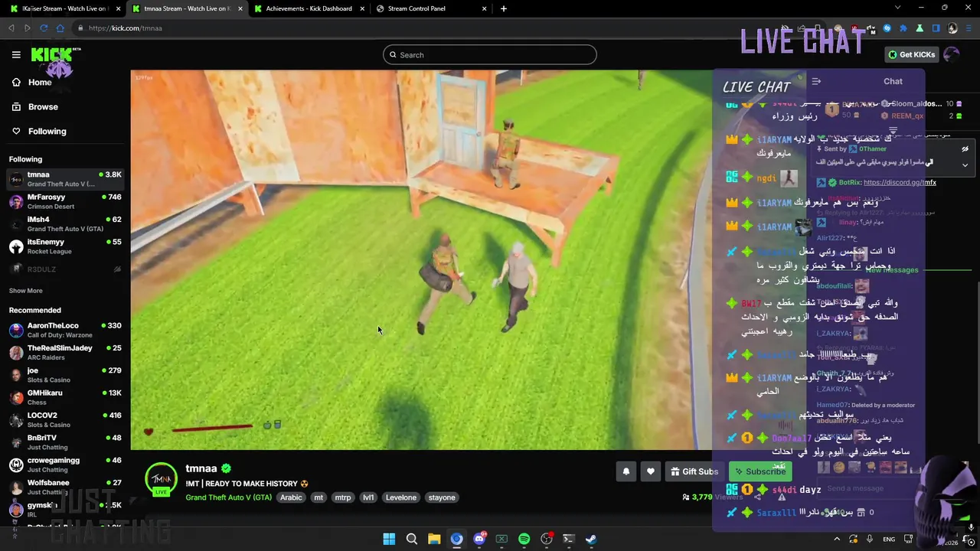Open the hamburger sidebar menu
This screenshot has height=551, width=980.
[16, 54]
